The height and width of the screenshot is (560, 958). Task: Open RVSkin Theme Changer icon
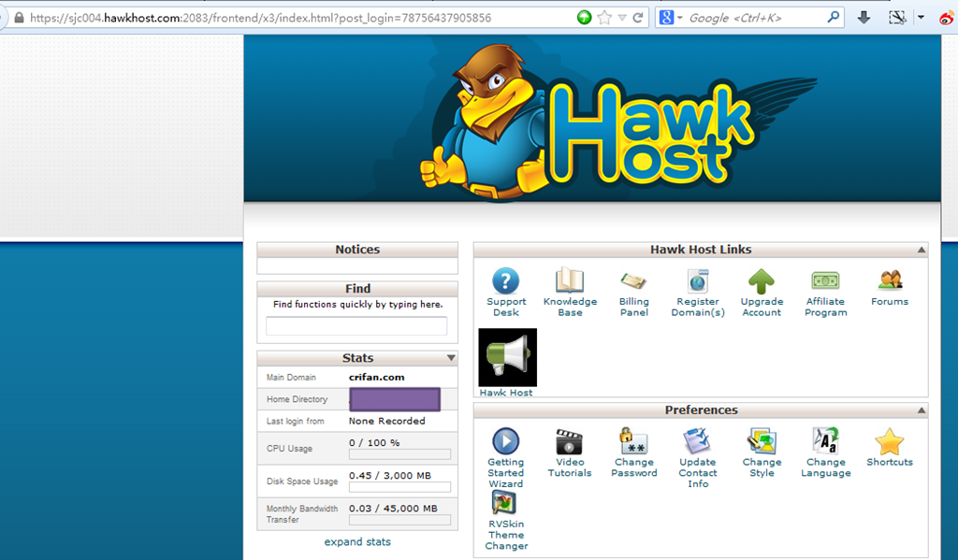[504, 503]
